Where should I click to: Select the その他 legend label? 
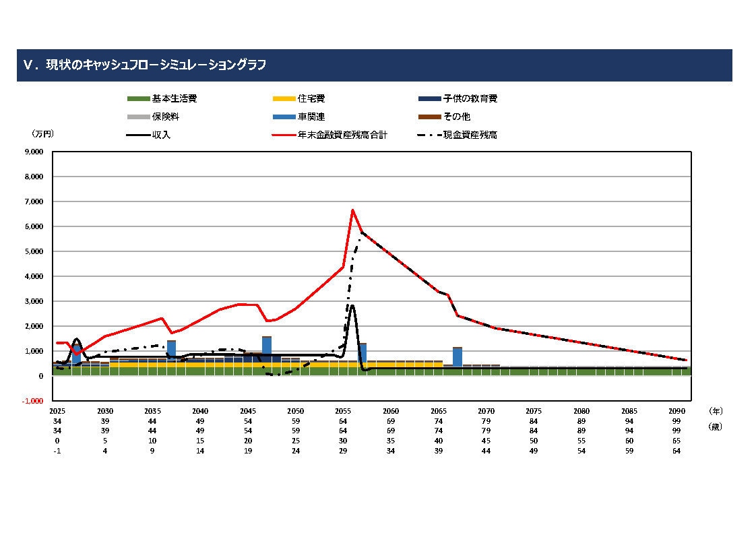457,117
